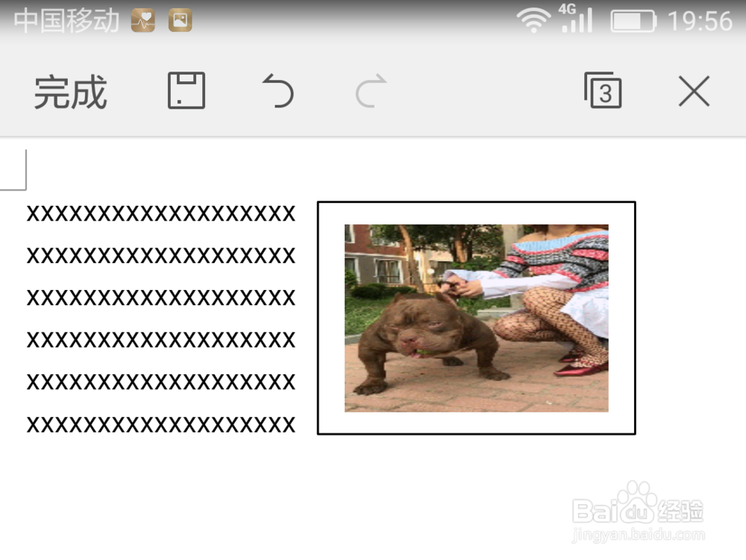Undo the last edit

tap(276, 90)
